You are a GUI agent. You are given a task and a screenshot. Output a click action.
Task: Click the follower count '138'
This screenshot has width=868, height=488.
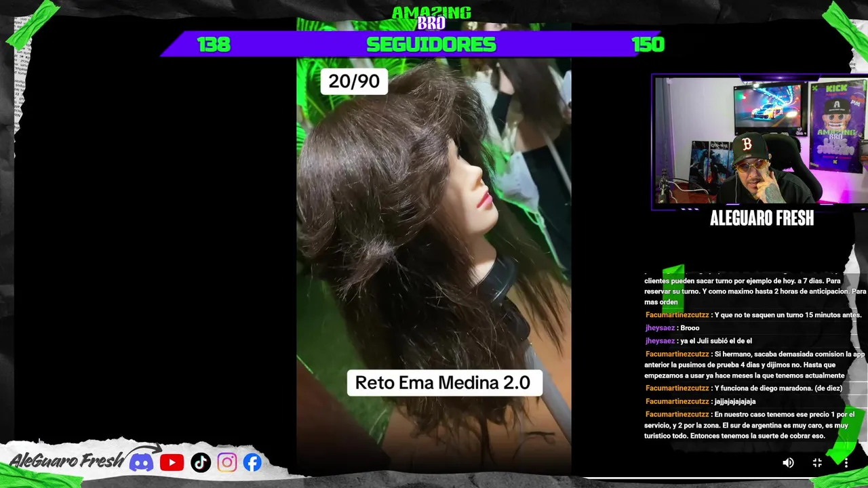pos(214,45)
